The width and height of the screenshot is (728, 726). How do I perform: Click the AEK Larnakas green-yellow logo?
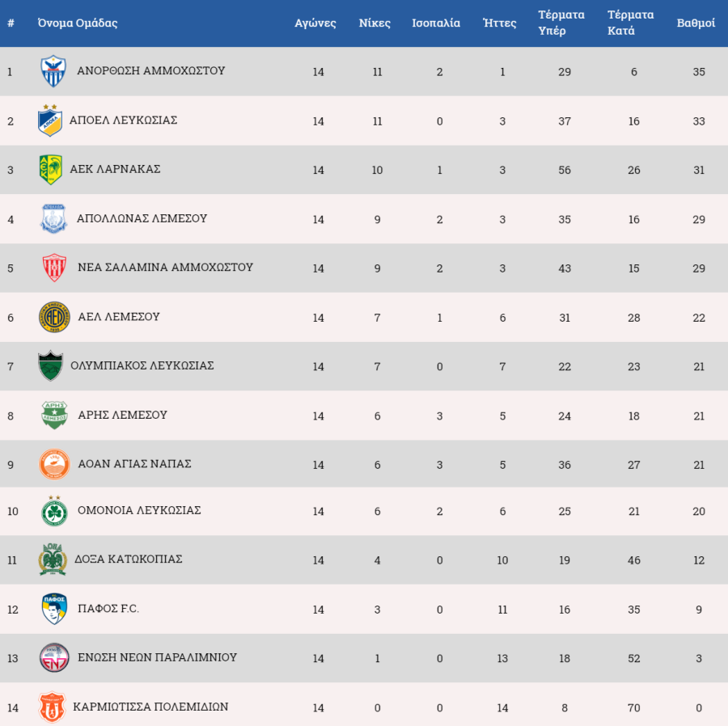click(x=51, y=169)
